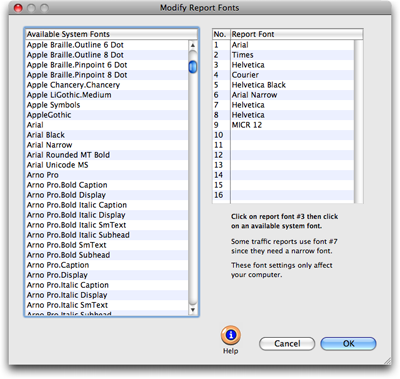Click the No. column header

pyautogui.click(x=221, y=34)
